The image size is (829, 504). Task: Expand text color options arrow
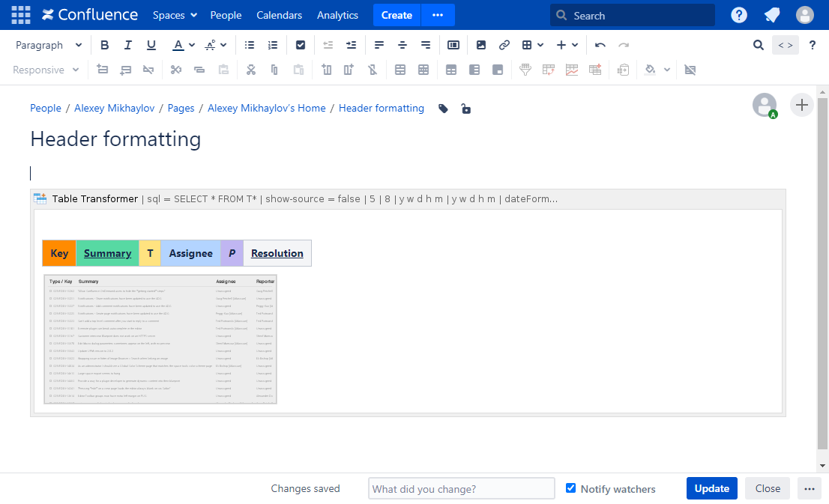(192, 46)
